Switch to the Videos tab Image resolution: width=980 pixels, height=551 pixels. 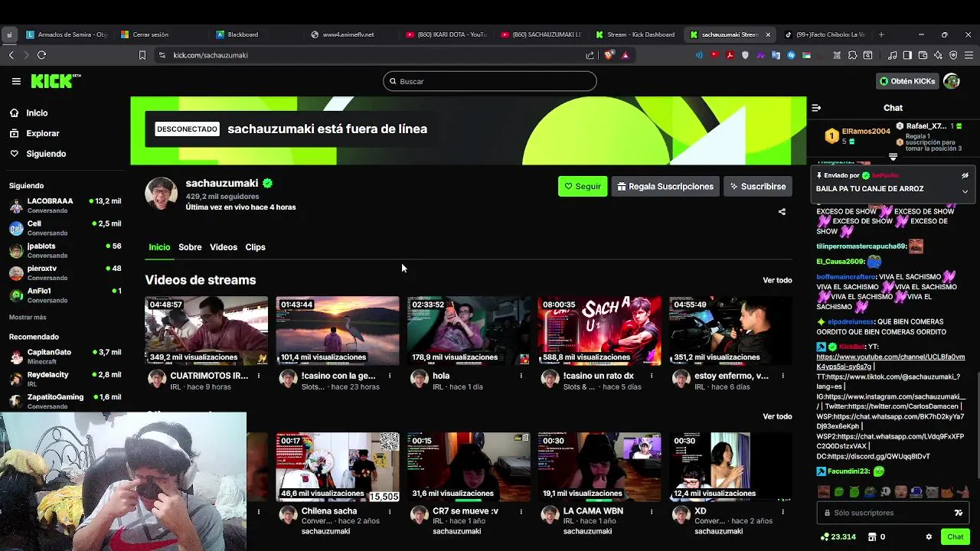pos(224,247)
